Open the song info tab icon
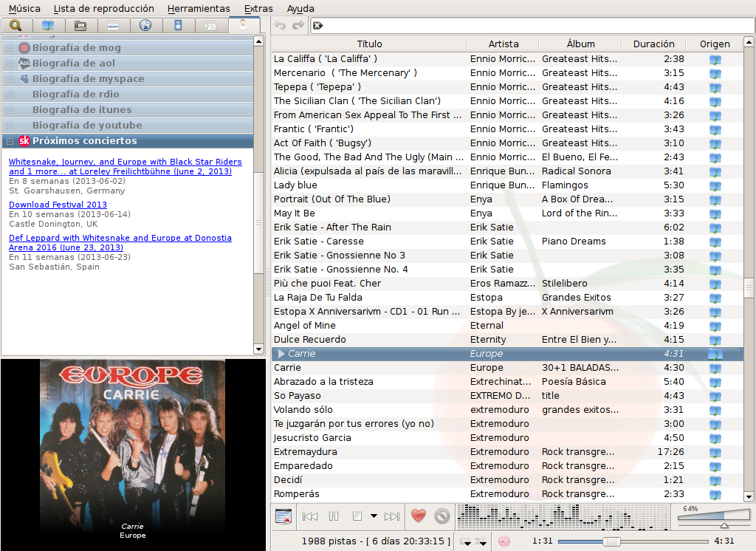This screenshot has width=756, height=551. coord(210,26)
